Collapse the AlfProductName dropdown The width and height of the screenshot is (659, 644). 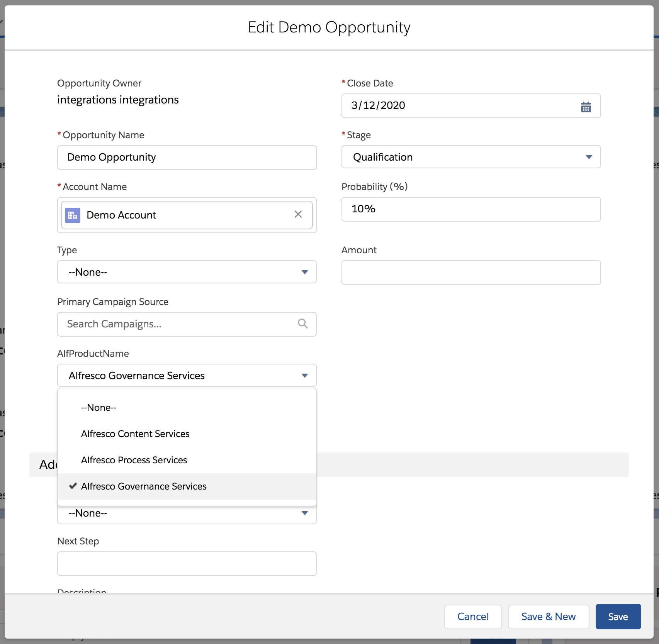[x=304, y=375]
